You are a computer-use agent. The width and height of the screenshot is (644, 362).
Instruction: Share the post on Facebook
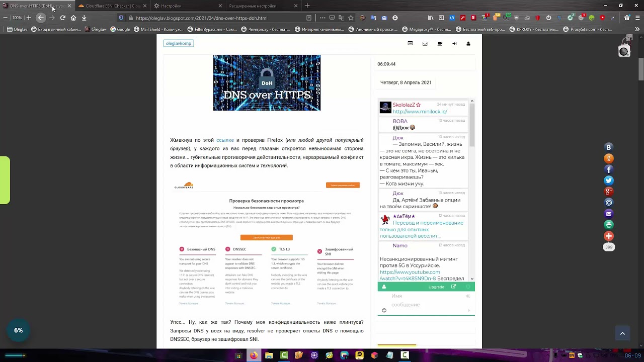pyautogui.click(x=609, y=169)
